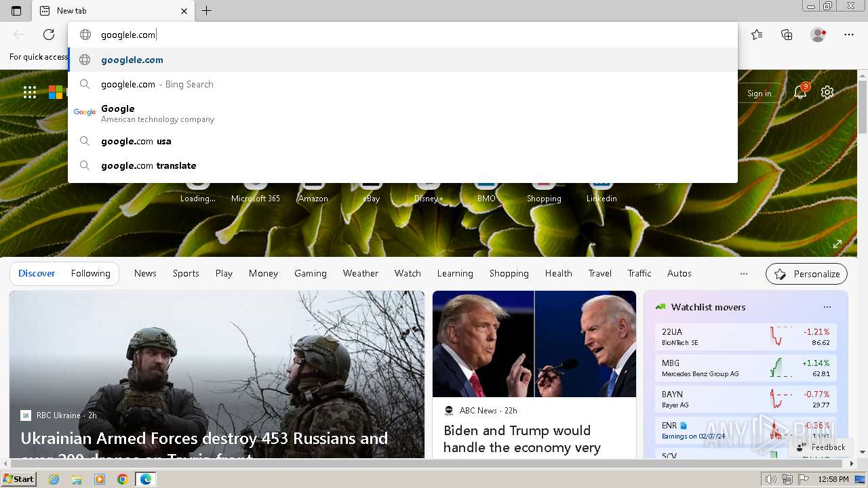Click in the address bar text
Viewport: 868px width, 488px height.
[128, 35]
